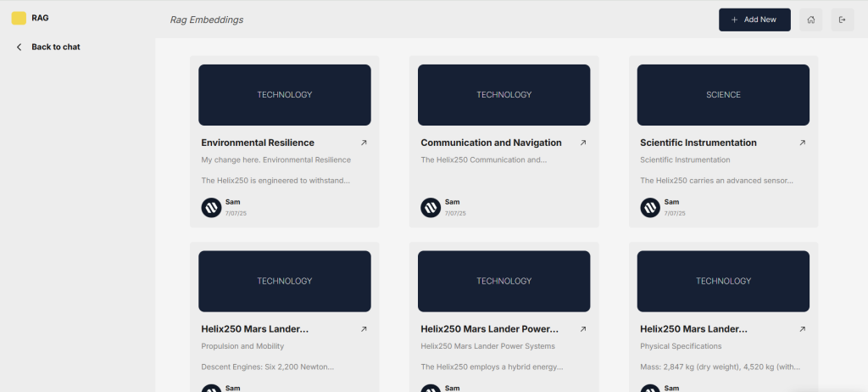Click the yellow RAG logo square

(19, 19)
